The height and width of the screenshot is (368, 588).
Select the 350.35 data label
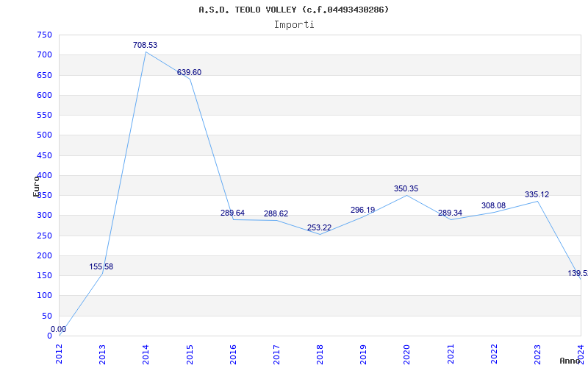pyautogui.click(x=406, y=188)
